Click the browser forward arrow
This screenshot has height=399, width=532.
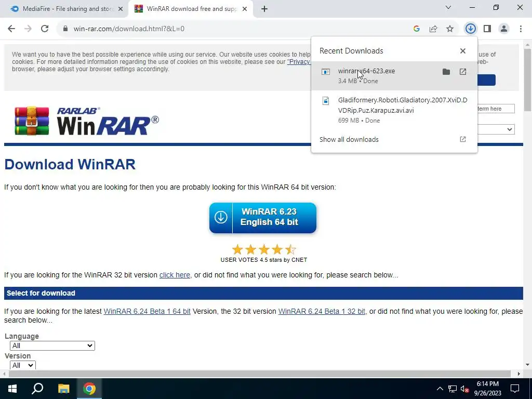click(x=28, y=29)
